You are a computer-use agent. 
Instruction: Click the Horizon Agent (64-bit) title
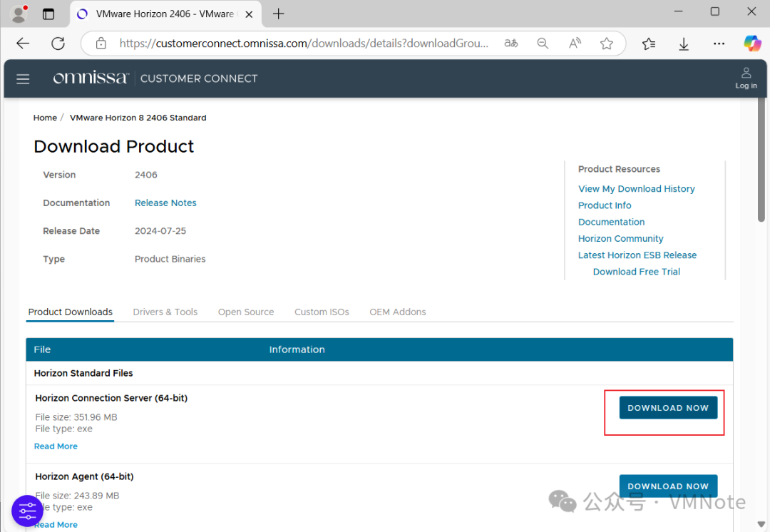click(84, 476)
